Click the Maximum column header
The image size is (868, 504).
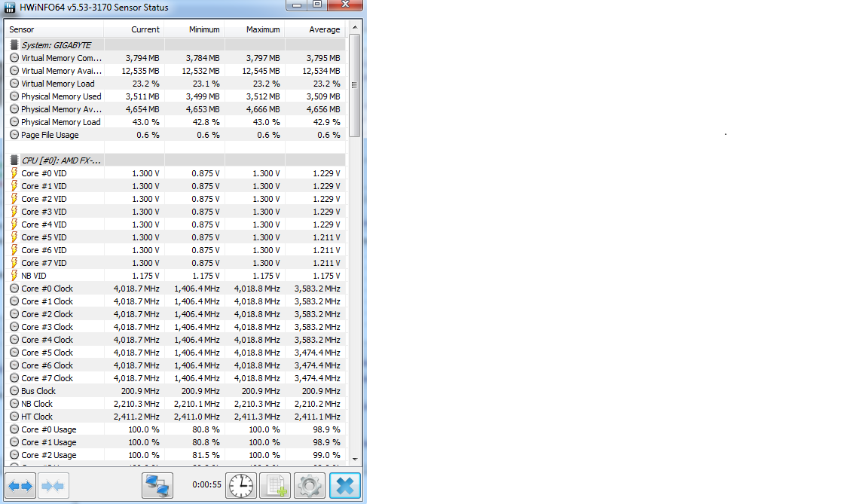(x=255, y=29)
